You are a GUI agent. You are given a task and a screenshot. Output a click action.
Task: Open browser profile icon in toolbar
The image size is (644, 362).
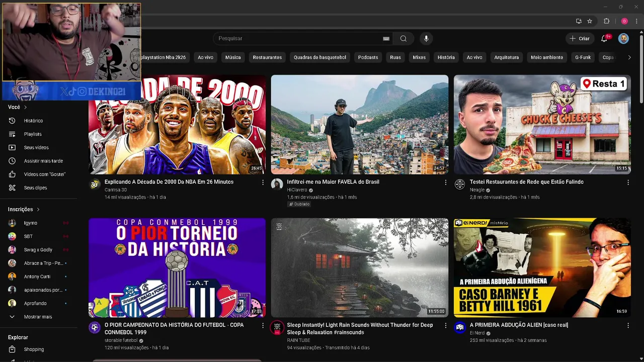624,21
